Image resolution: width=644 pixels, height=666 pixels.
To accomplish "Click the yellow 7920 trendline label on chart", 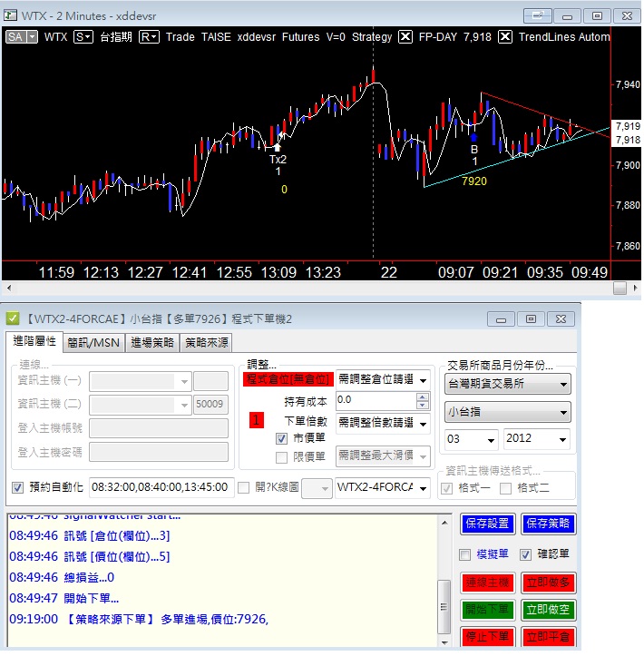I will point(474,181).
